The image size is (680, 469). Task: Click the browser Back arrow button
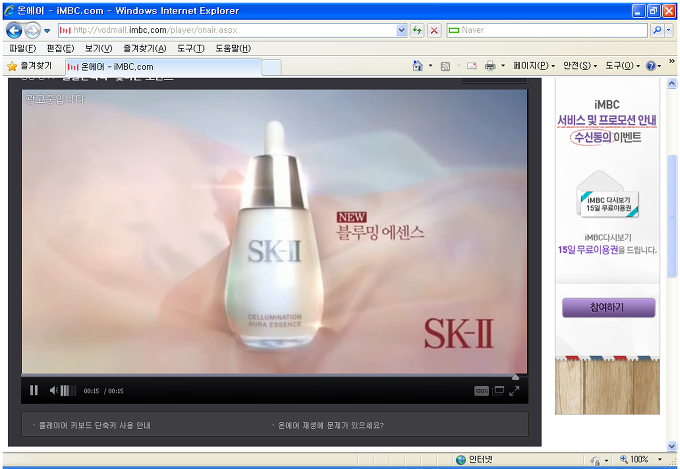[14, 30]
